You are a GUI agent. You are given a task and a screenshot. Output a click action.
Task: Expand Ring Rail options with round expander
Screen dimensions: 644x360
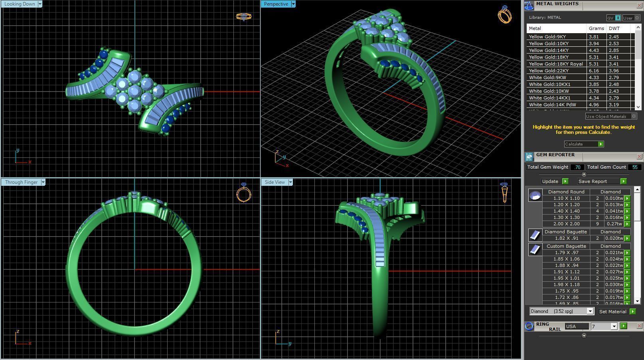584,336
